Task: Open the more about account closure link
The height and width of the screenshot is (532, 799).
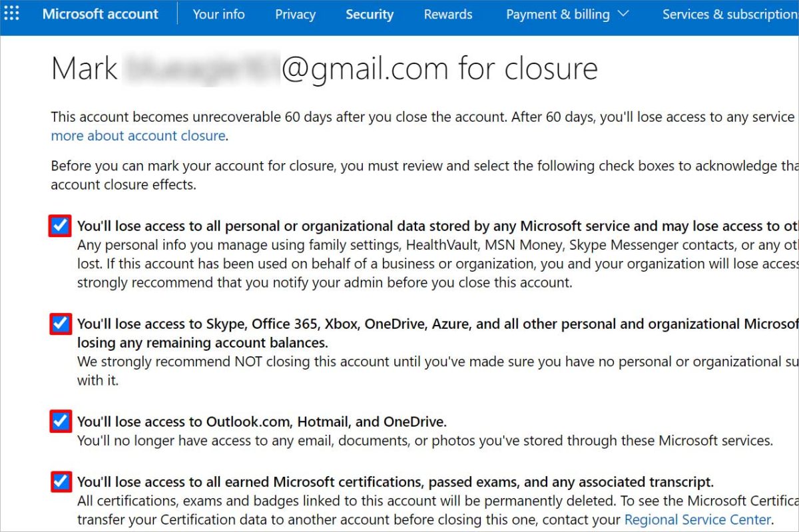Action: (x=136, y=135)
